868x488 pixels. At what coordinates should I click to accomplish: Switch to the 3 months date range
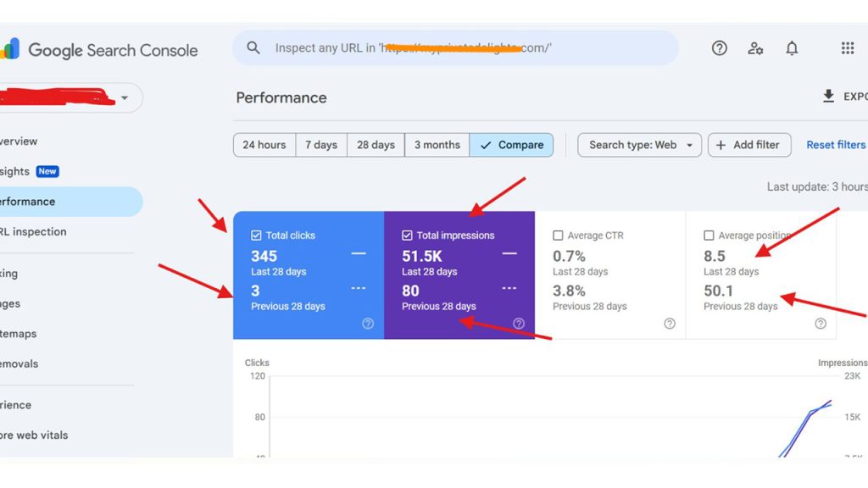(x=437, y=145)
